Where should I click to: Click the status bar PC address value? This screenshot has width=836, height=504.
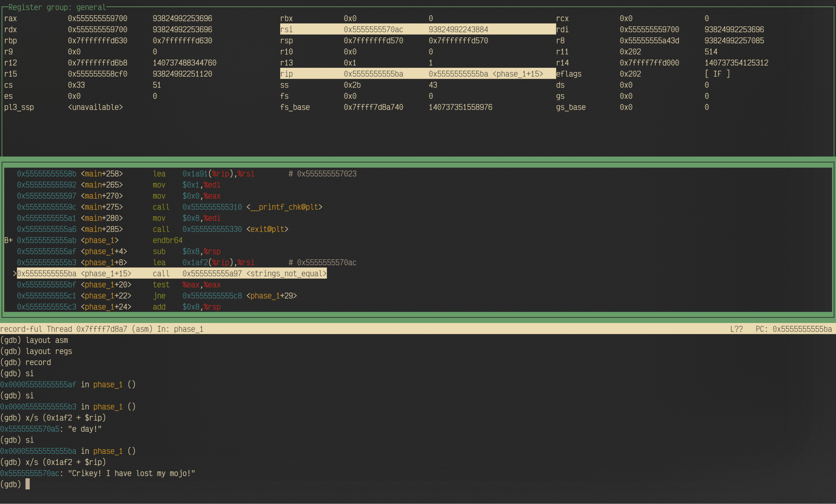tap(802, 329)
